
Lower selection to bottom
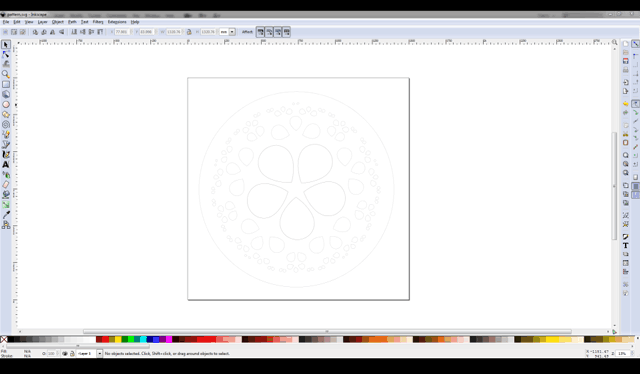(x=74, y=32)
